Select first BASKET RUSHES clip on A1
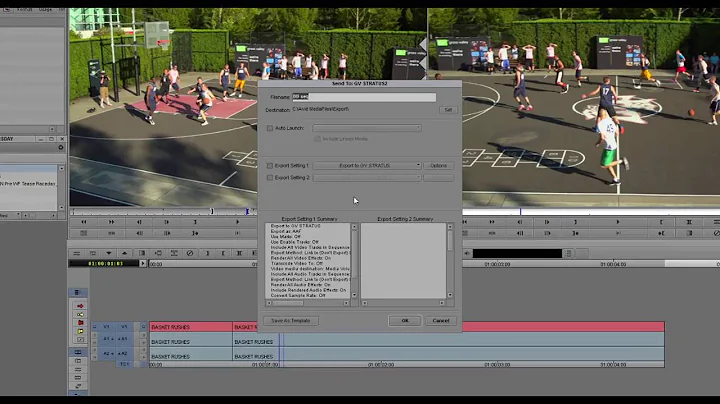 tap(191, 342)
